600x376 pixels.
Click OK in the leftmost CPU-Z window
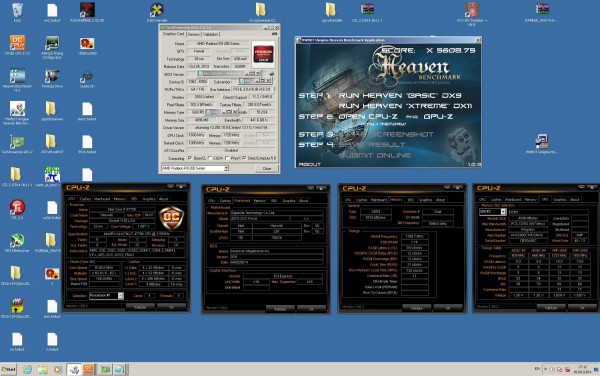171,307
